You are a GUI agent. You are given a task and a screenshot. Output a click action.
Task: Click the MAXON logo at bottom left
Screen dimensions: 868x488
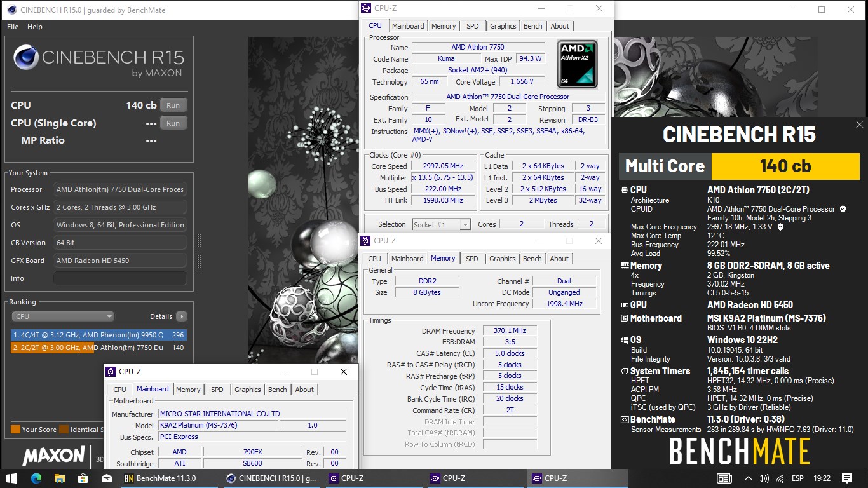[x=53, y=456]
